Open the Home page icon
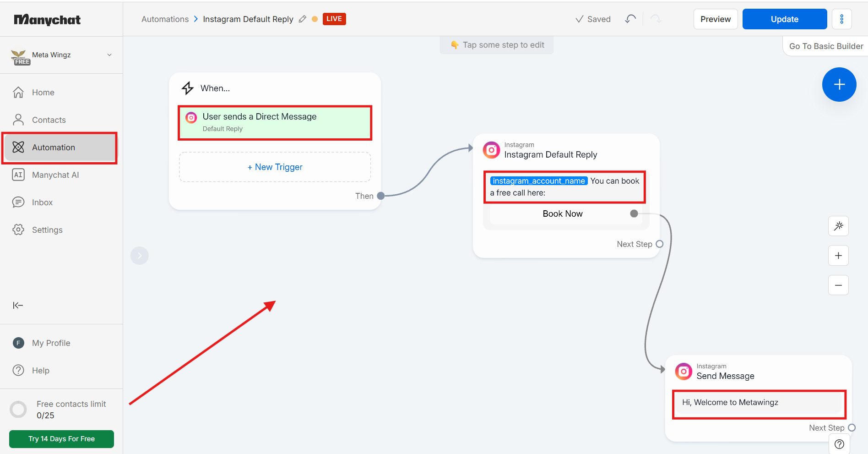Image resolution: width=868 pixels, height=454 pixels. point(18,92)
